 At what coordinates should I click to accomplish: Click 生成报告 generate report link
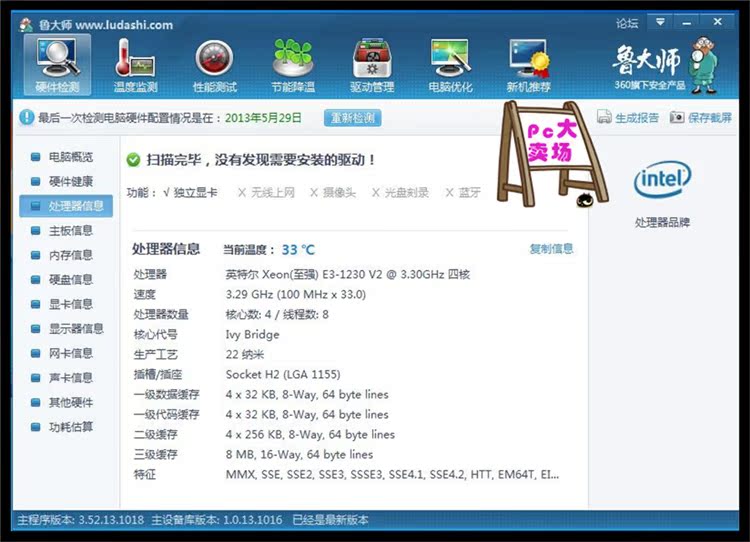(629, 118)
